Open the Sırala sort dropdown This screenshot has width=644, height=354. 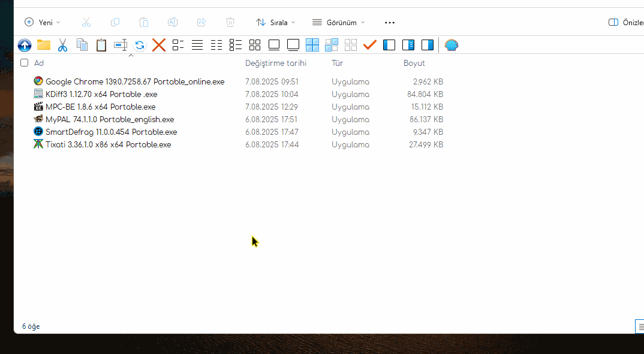pos(276,22)
